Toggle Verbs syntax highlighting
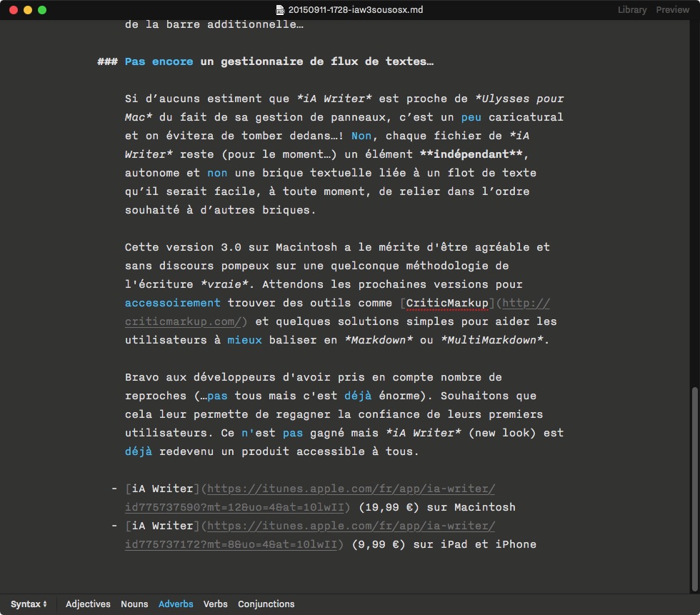 click(215, 604)
